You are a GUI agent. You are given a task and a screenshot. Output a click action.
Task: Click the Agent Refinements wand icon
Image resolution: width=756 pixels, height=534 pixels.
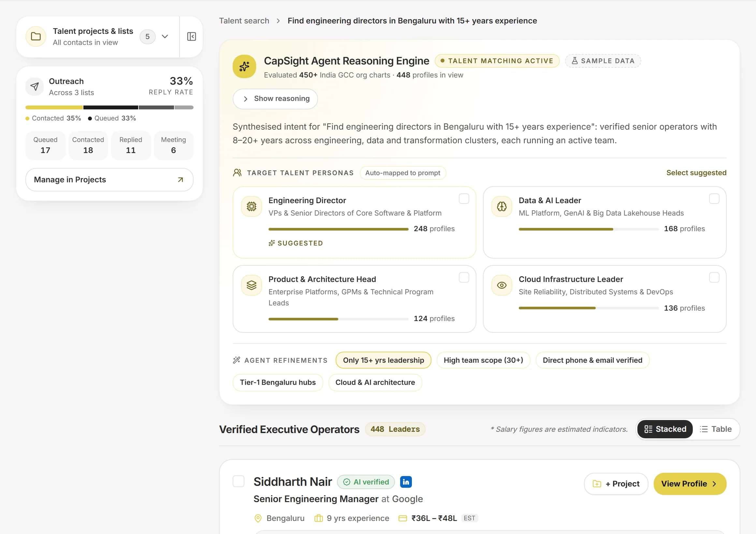pos(237,360)
